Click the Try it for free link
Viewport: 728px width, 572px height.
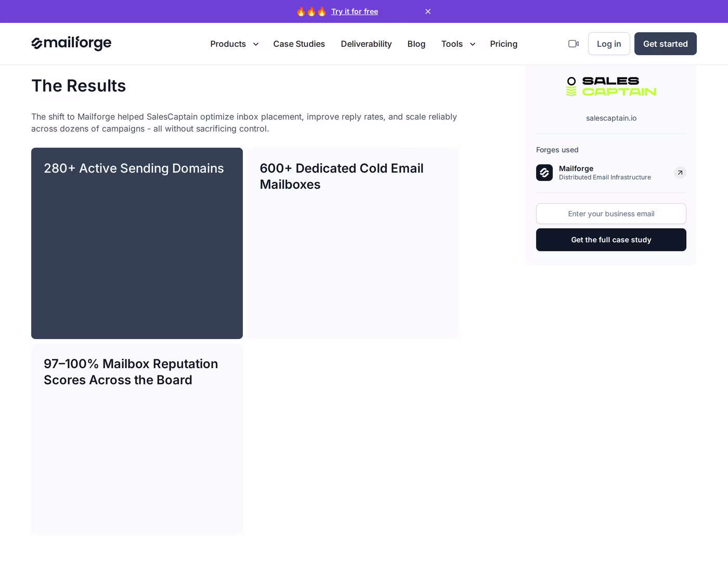(355, 11)
